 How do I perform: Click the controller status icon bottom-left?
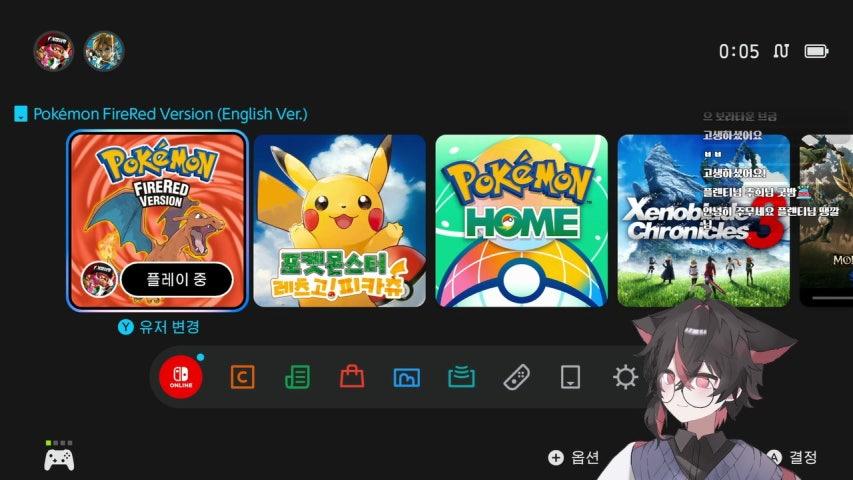pos(59,458)
